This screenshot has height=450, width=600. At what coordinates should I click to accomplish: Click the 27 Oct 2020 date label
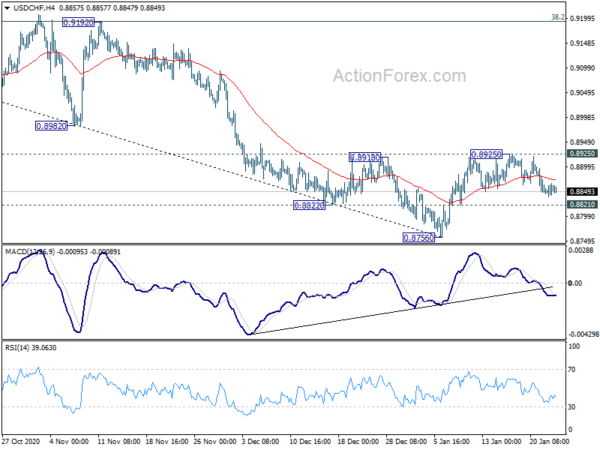click(x=21, y=441)
